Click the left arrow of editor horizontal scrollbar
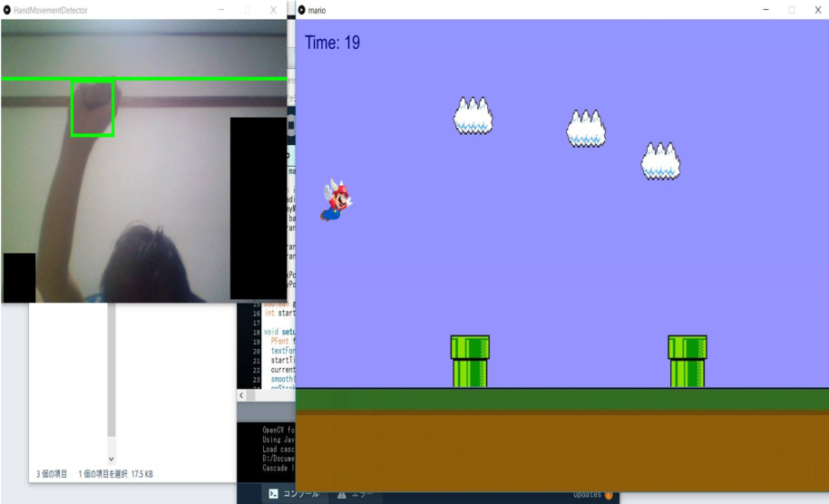The height and width of the screenshot is (504, 829). coord(241,395)
